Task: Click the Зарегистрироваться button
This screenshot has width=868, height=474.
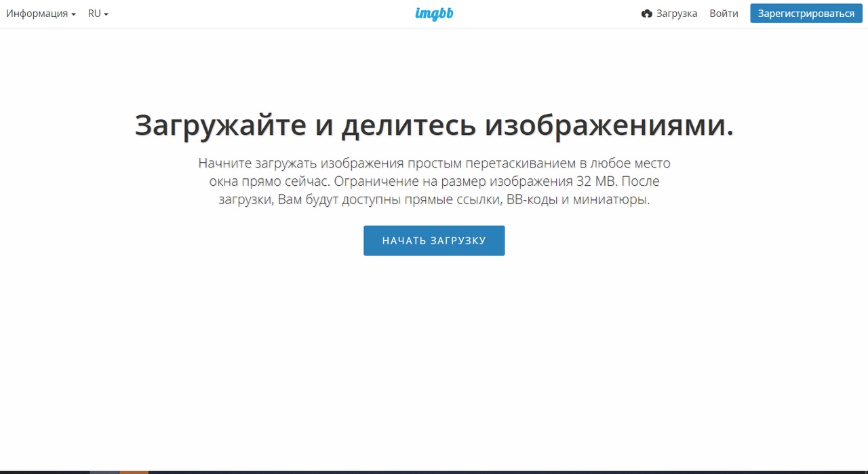Action: (806, 14)
